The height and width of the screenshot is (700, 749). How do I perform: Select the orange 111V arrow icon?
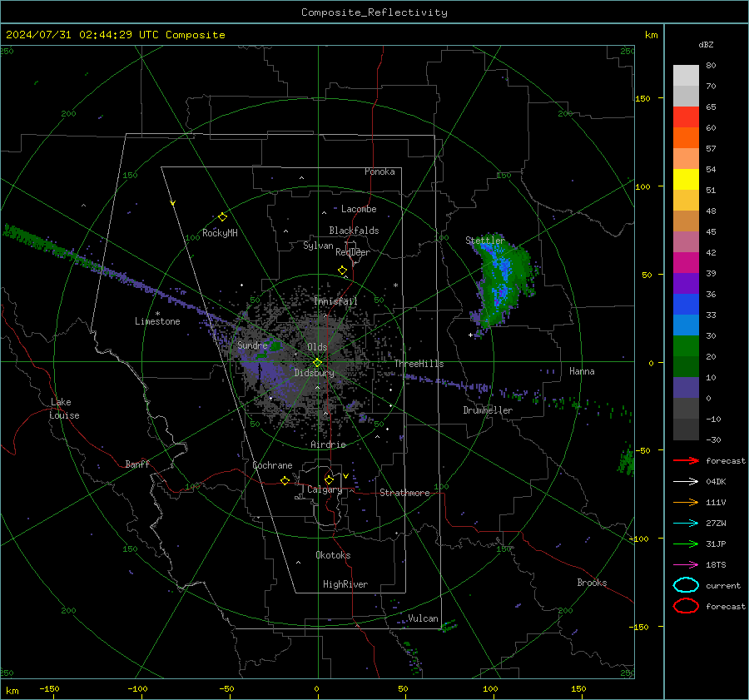[686, 502]
